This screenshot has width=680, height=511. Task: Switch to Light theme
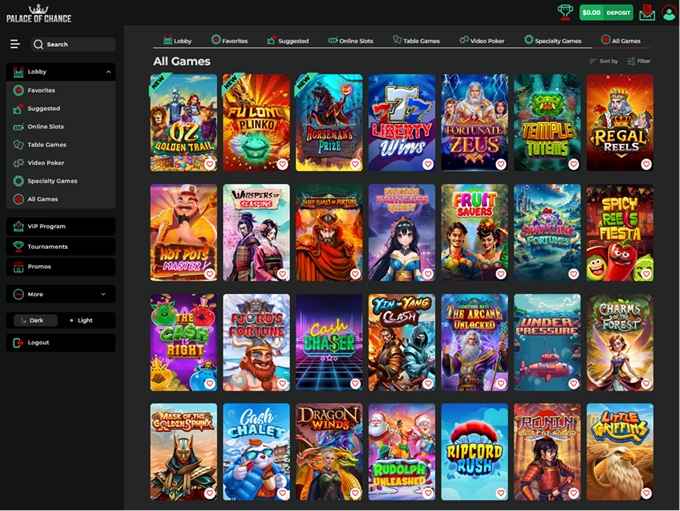coord(81,320)
